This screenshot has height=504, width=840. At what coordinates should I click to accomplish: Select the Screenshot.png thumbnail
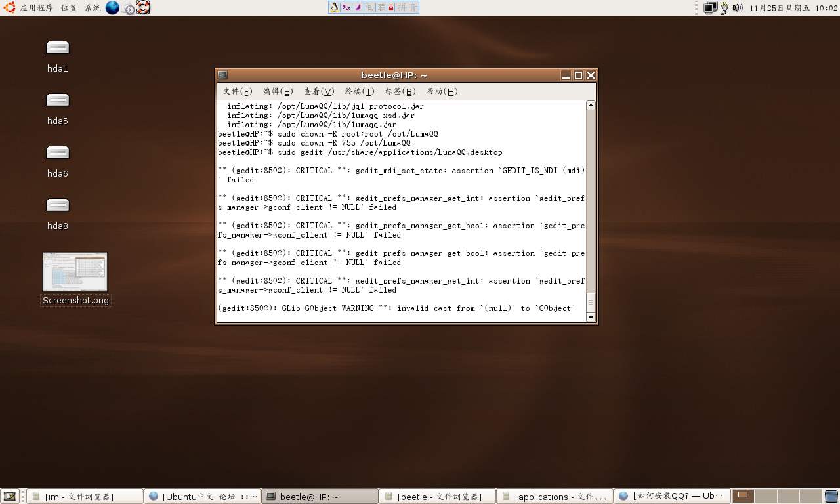[75, 272]
